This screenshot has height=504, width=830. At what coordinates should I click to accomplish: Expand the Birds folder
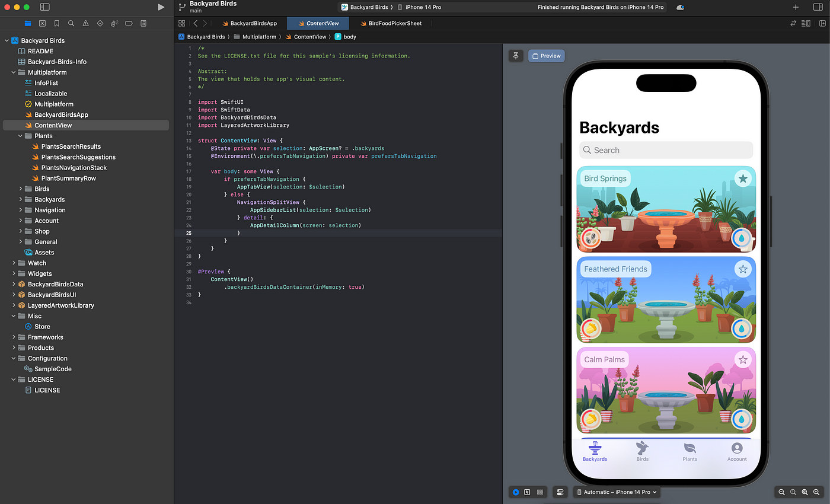(x=21, y=189)
